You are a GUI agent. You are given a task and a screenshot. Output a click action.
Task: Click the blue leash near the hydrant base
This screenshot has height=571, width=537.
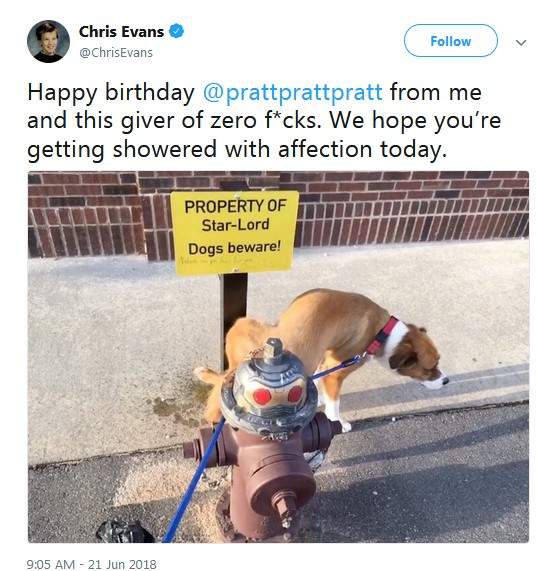click(x=193, y=483)
